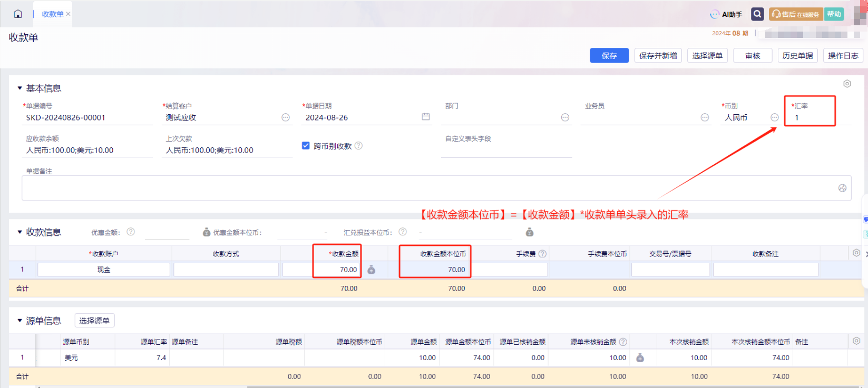This screenshot has height=388, width=868.
Task: Go to the home page icon
Action: pyautogui.click(x=18, y=14)
